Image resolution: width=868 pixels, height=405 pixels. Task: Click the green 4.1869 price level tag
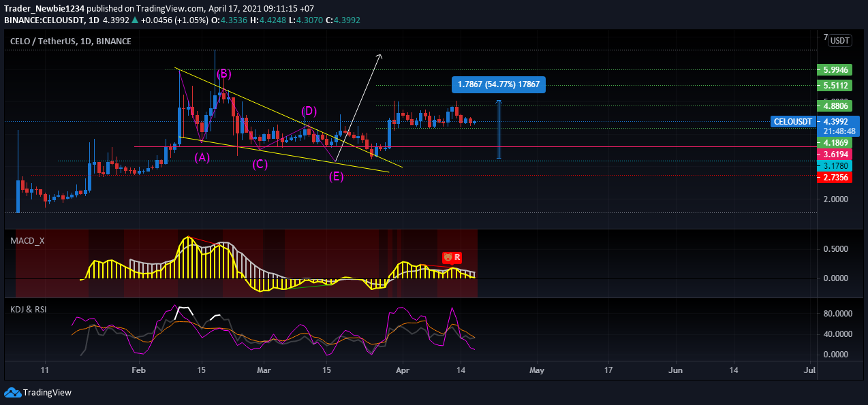tap(835, 143)
